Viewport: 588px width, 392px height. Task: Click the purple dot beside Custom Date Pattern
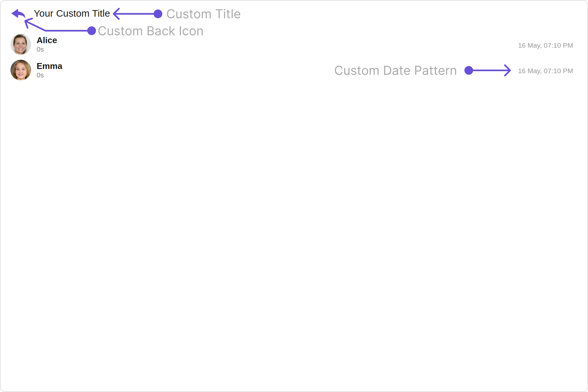click(469, 70)
